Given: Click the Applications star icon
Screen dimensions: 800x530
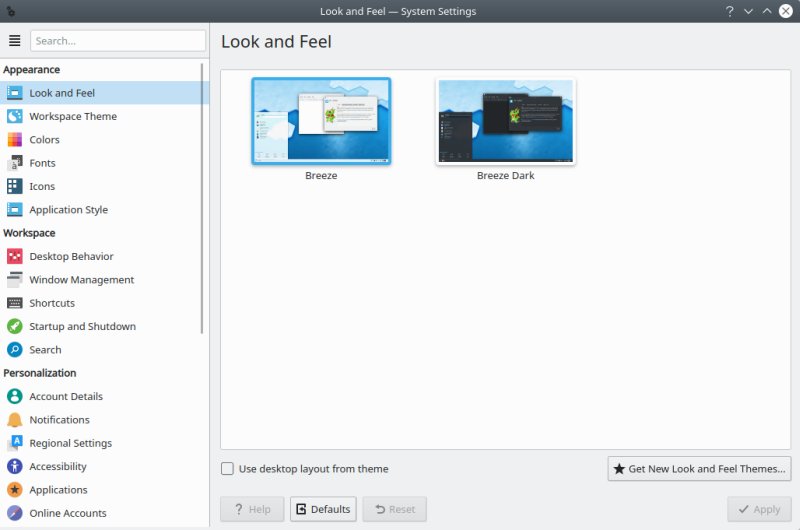Looking at the screenshot, I should 14,490.
